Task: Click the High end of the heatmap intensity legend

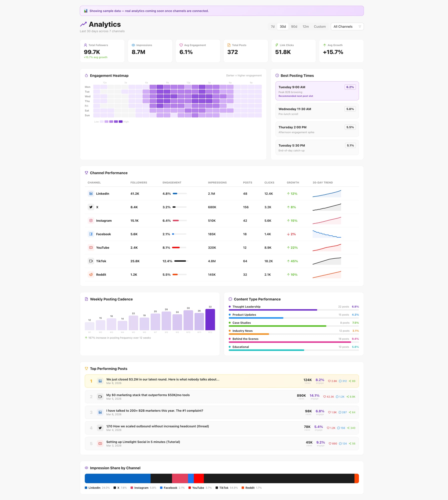Action: (120, 121)
